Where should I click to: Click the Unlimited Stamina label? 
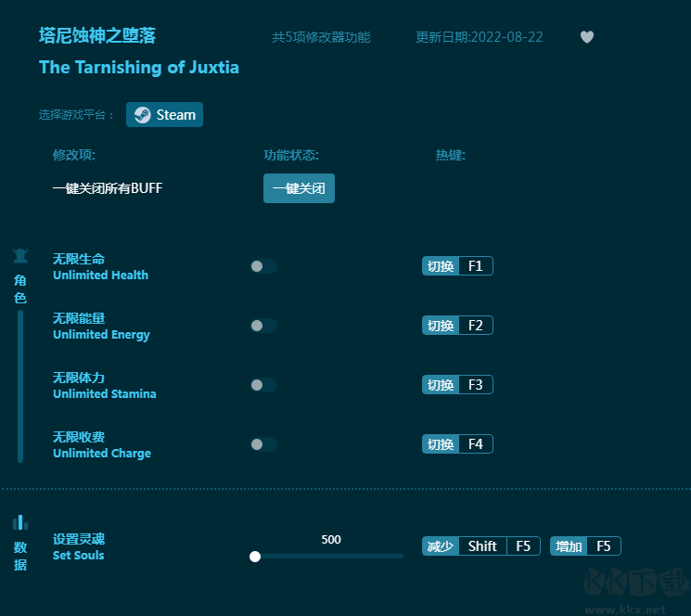click(105, 394)
